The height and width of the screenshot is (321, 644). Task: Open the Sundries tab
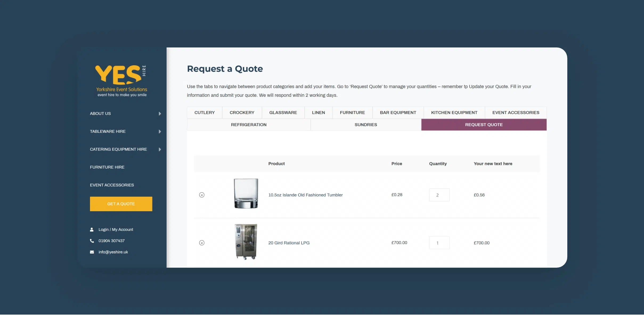pyautogui.click(x=365, y=125)
